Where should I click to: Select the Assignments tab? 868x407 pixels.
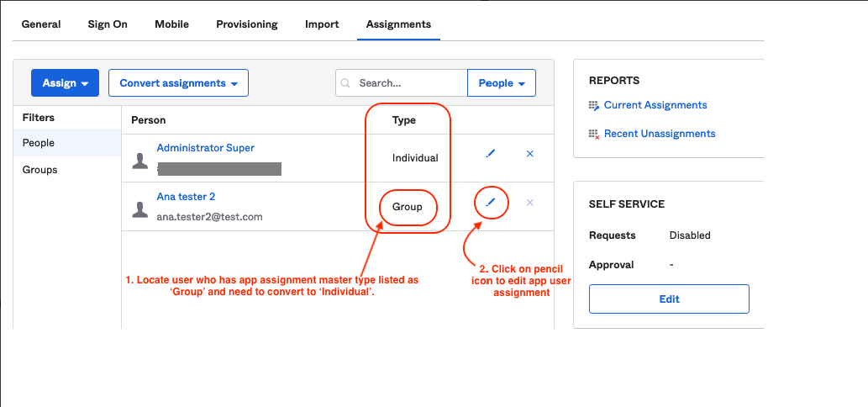click(x=398, y=24)
